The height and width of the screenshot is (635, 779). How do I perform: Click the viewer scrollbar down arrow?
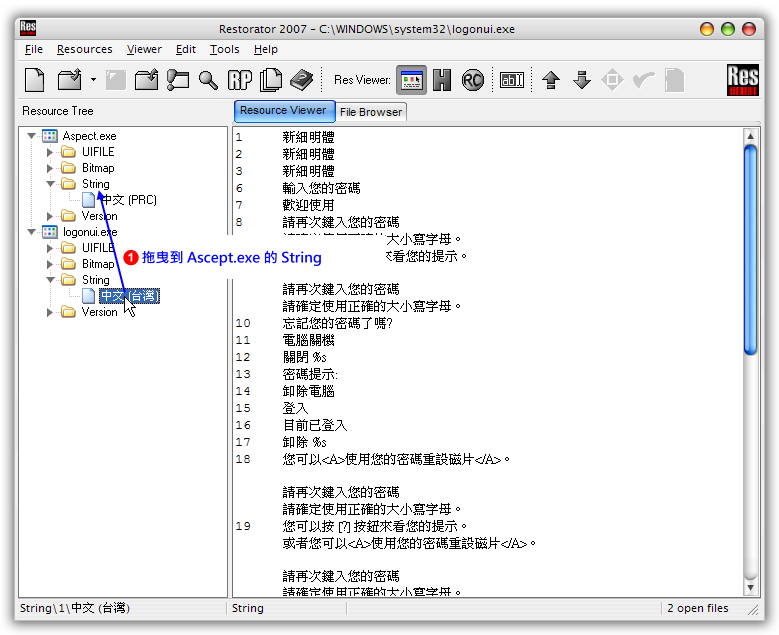(750, 587)
